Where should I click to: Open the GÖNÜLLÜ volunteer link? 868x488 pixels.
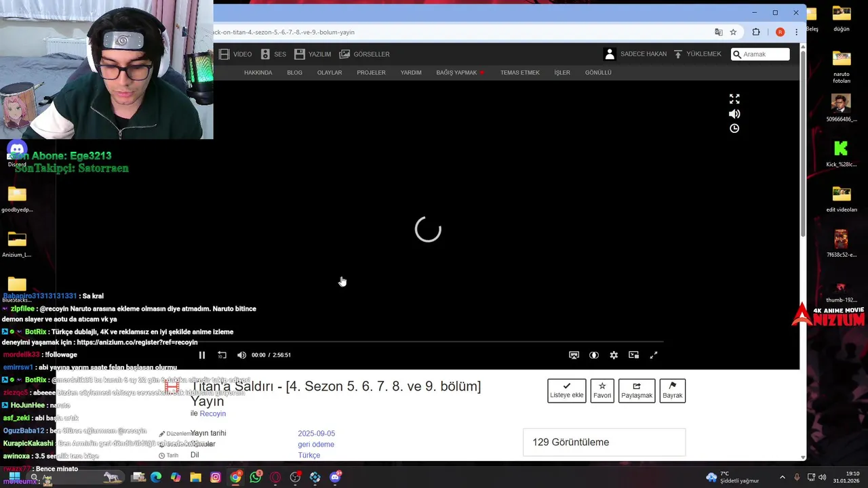tap(598, 73)
